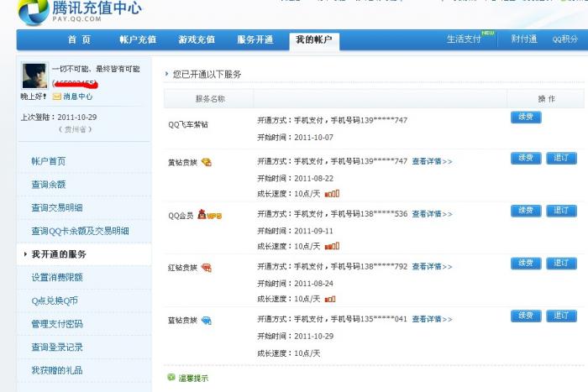Select the 我的帐户 tab
This screenshot has height=392, width=588.
click(x=314, y=40)
